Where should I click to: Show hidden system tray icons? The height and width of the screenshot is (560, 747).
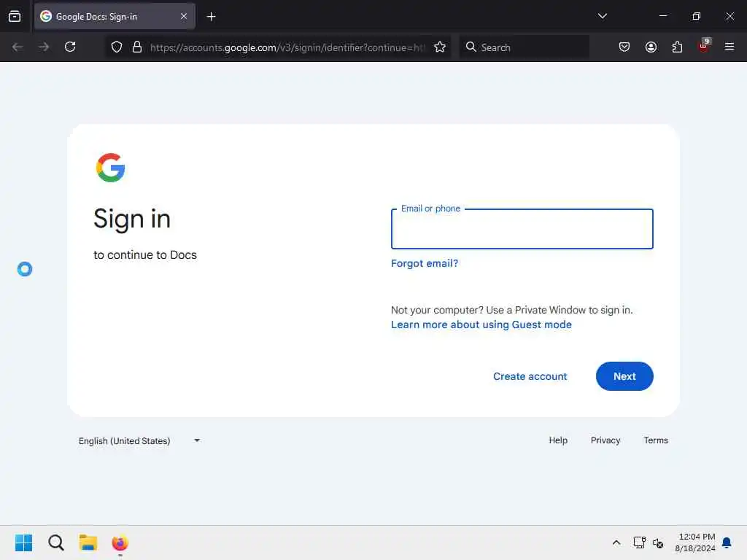[x=616, y=542]
